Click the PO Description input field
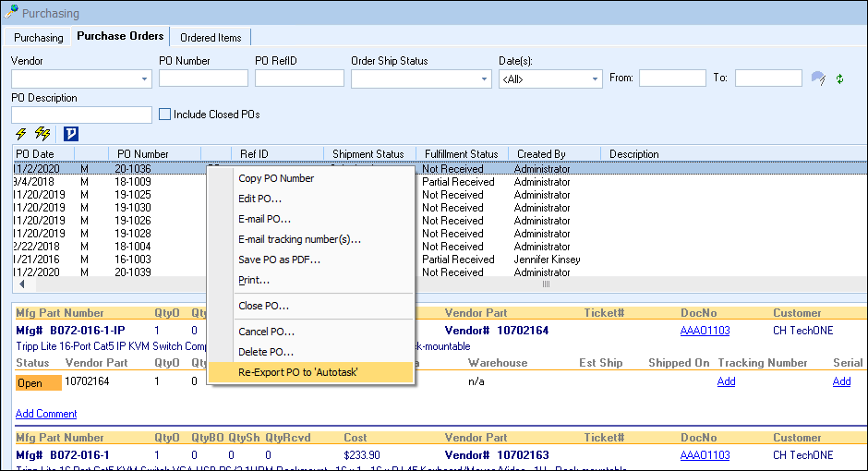This screenshot has width=868, height=471. point(81,115)
